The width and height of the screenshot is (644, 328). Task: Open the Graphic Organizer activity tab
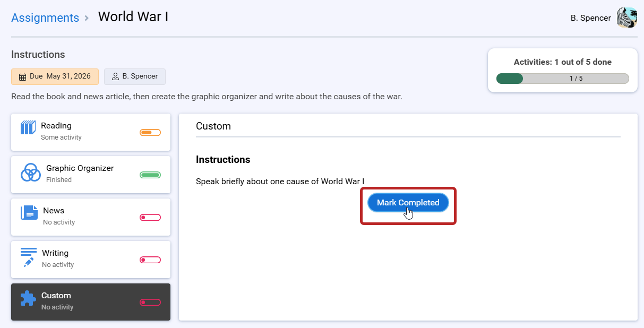pos(91,175)
